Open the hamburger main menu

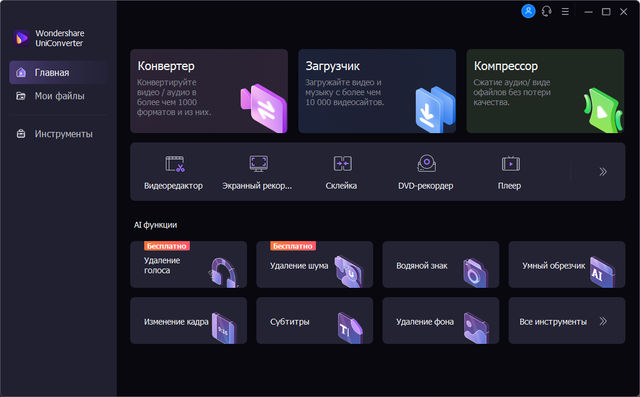565,12
